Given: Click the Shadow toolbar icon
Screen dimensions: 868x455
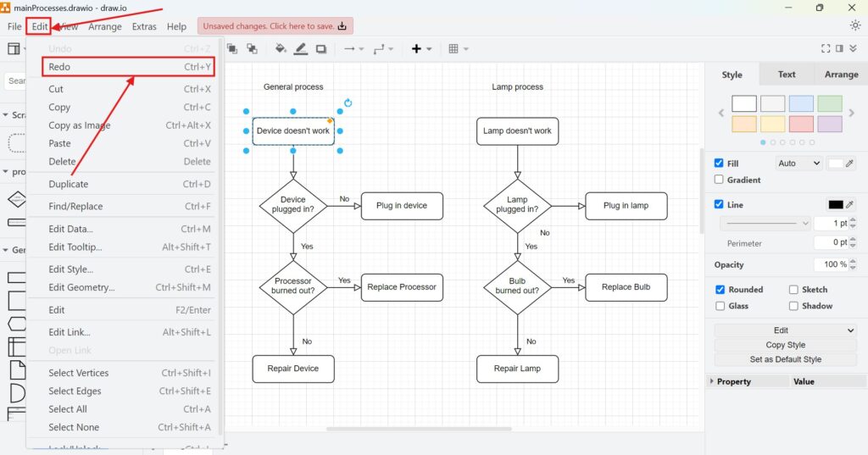Looking at the screenshot, I should (x=321, y=49).
